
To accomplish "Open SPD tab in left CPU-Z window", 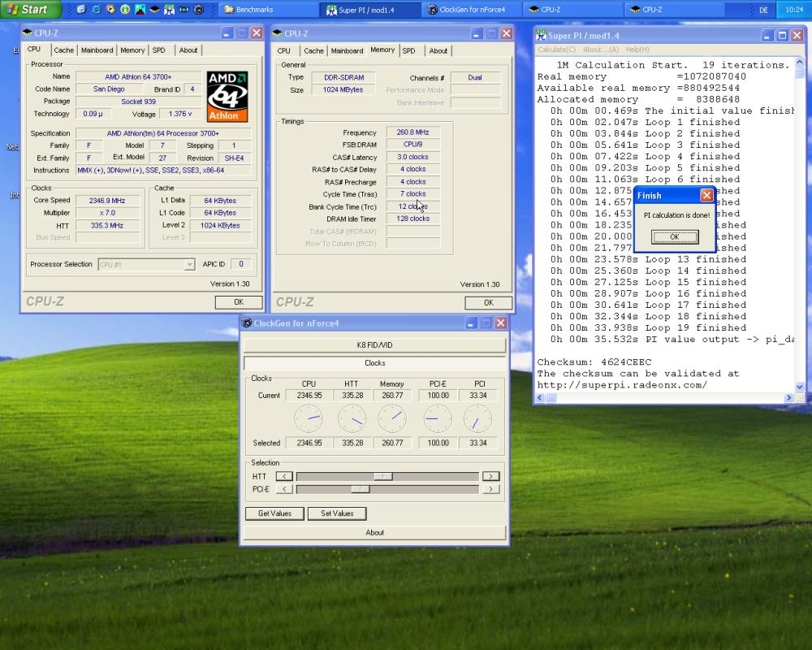I will [x=158, y=50].
